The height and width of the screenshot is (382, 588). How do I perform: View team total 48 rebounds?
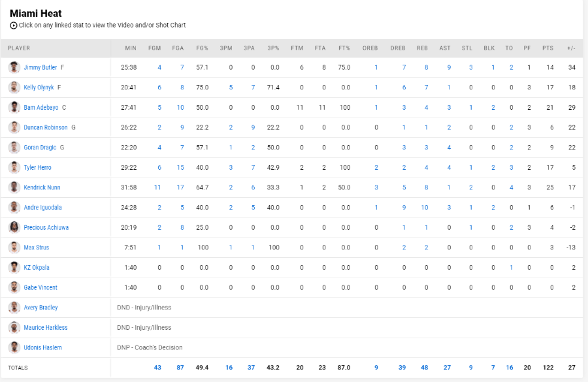425,368
